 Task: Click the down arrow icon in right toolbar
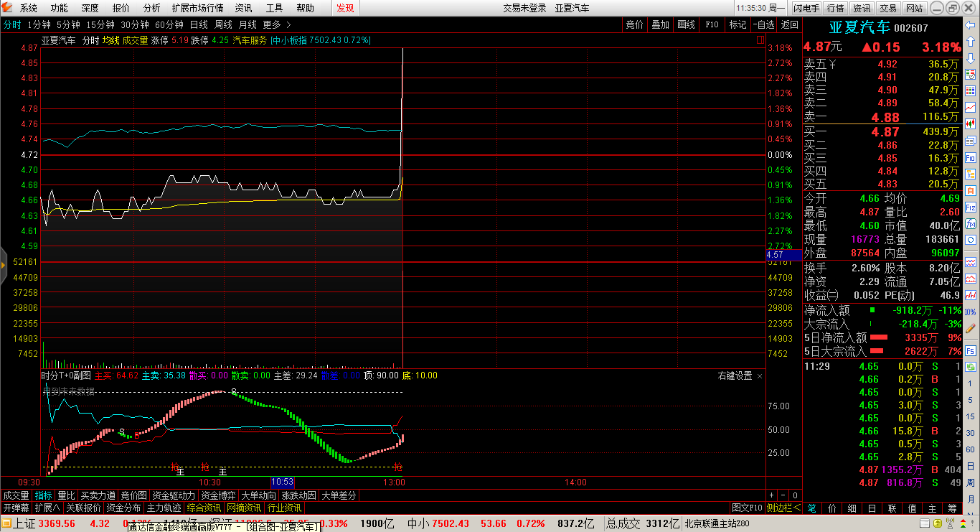970,57
